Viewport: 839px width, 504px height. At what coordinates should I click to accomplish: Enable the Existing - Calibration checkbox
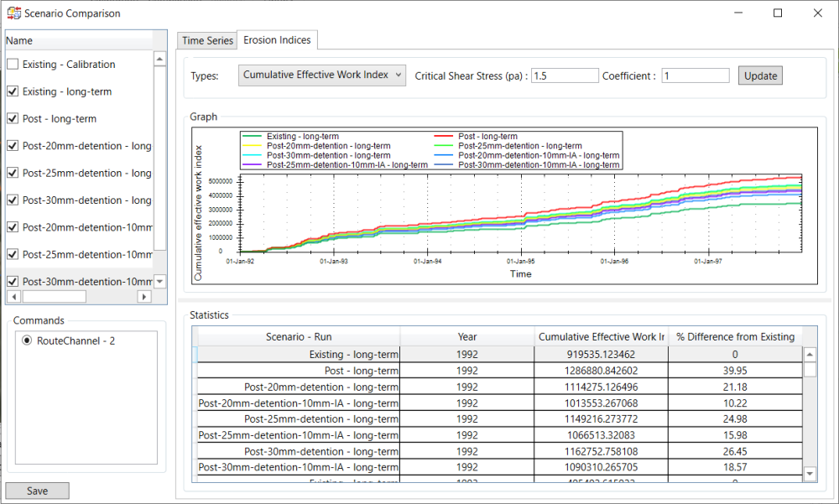point(13,65)
